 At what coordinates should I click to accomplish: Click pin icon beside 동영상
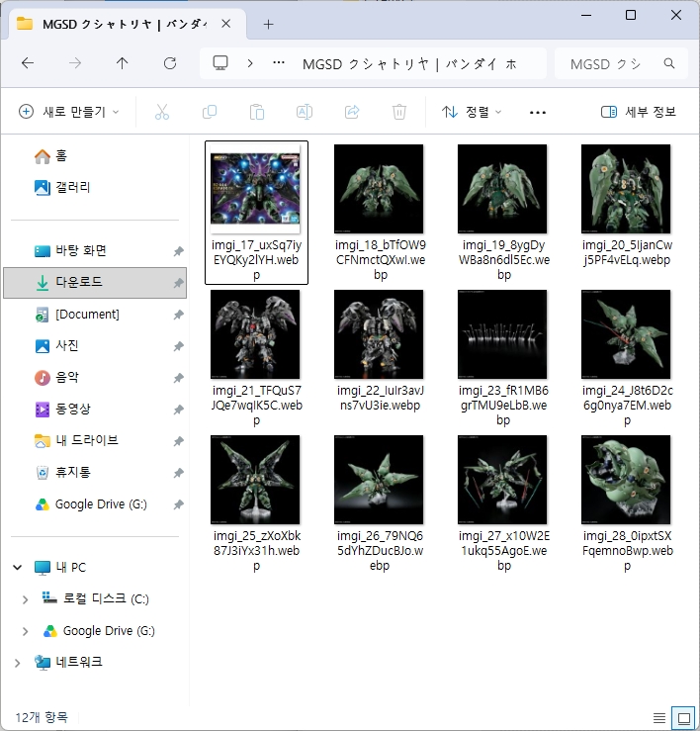[x=178, y=410]
